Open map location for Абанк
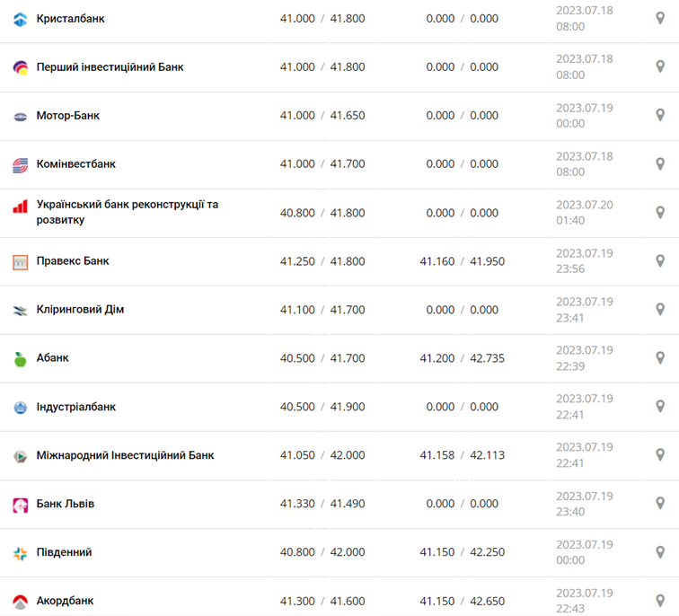The image size is (679, 616). pos(660,358)
